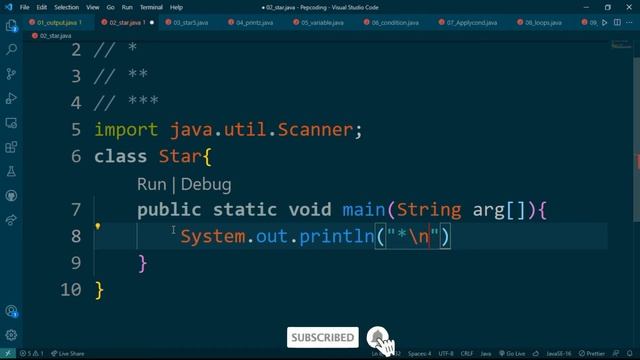Open the Source Control view
The image size is (640, 360).
pyautogui.click(x=11, y=74)
